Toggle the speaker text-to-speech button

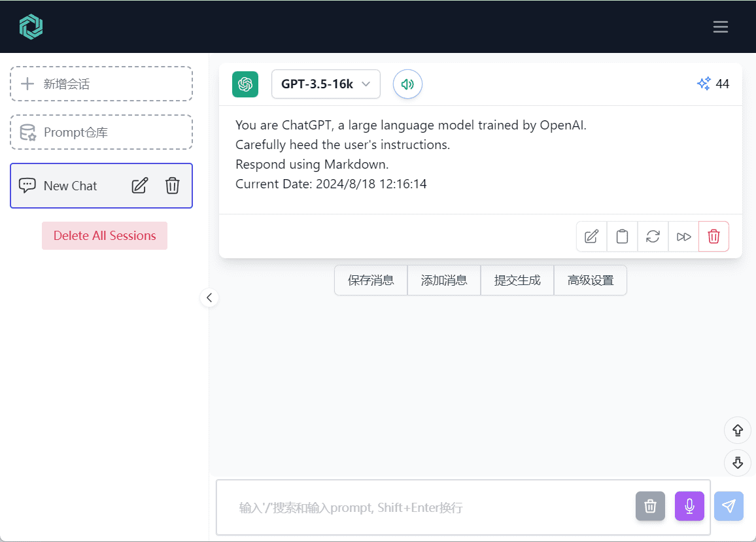click(407, 84)
